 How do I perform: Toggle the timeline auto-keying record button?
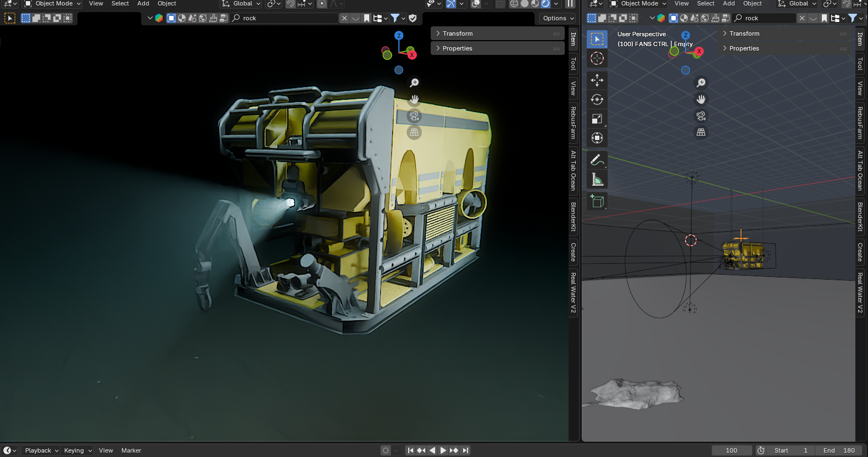386,450
